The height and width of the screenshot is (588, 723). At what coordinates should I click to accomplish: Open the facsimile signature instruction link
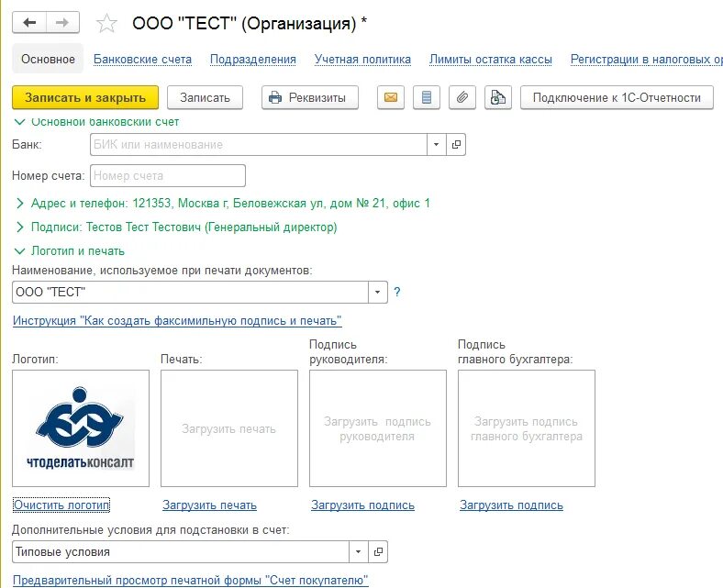click(177, 320)
